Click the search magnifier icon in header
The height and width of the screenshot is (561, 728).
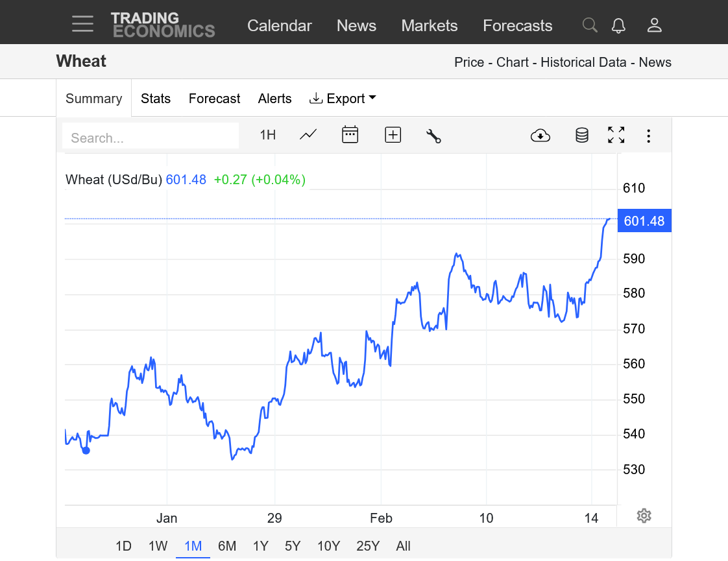(x=589, y=25)
